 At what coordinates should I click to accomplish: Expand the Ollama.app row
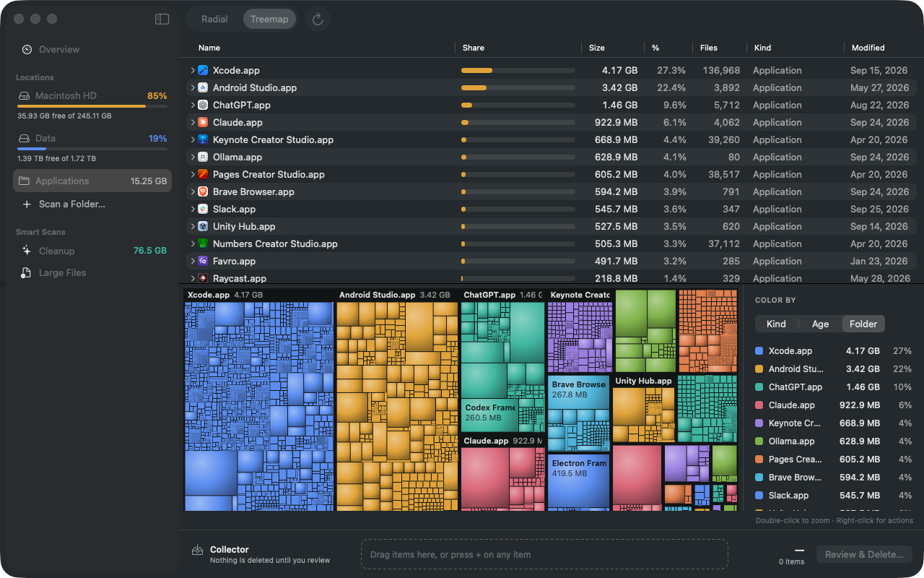tap(193, 158)
